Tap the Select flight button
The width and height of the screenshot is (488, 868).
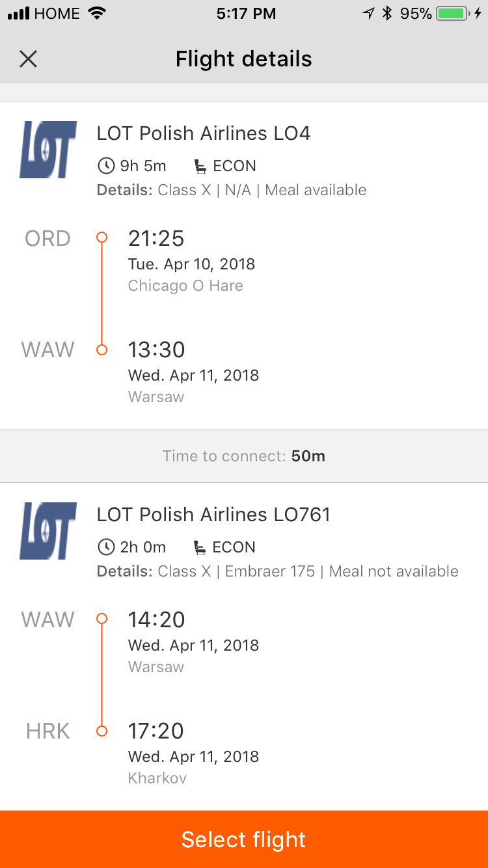point(244,839)
